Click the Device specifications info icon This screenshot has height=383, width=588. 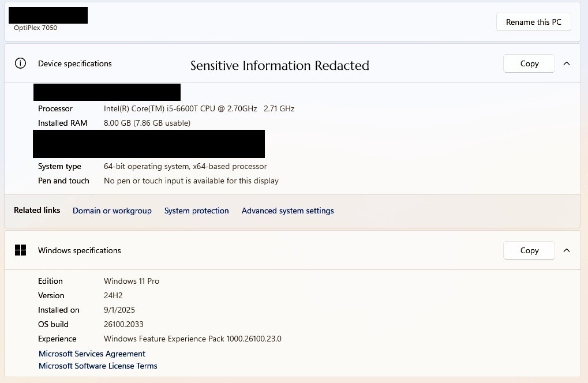pyautogui.click(x=20, y=63)
